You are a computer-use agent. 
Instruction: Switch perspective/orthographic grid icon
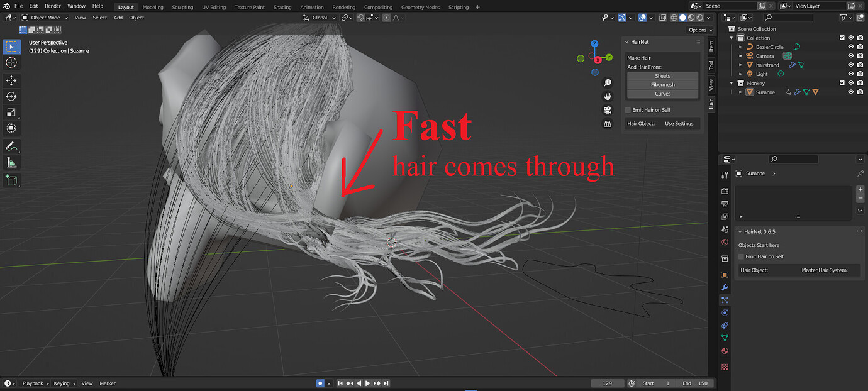[x=608, y=124]
